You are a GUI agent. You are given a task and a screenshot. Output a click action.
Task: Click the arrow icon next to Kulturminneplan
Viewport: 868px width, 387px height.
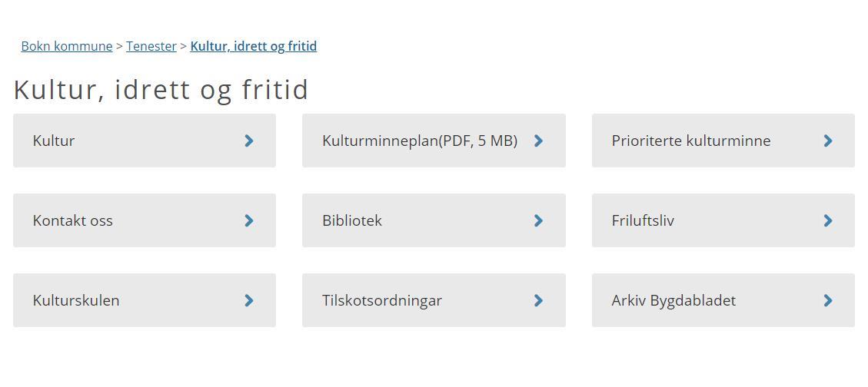538,141
